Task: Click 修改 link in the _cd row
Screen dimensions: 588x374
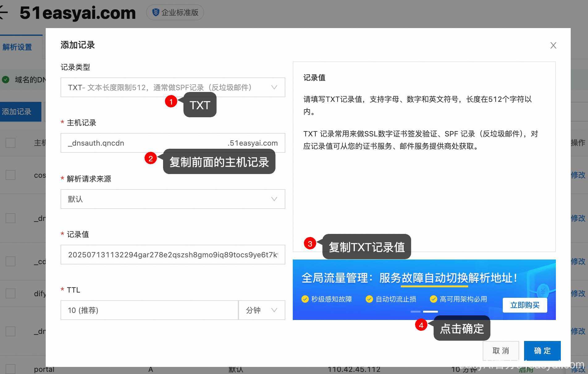Action: (578, 261)
